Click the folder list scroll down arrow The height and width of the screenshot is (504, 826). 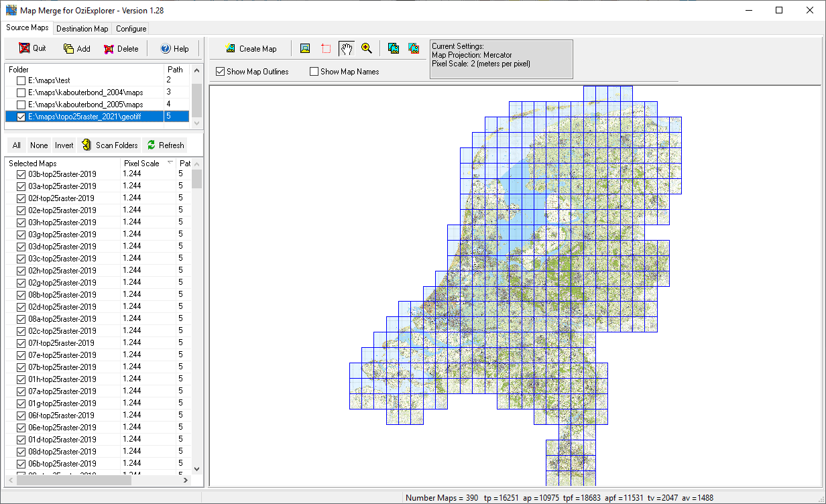point(197,123)
